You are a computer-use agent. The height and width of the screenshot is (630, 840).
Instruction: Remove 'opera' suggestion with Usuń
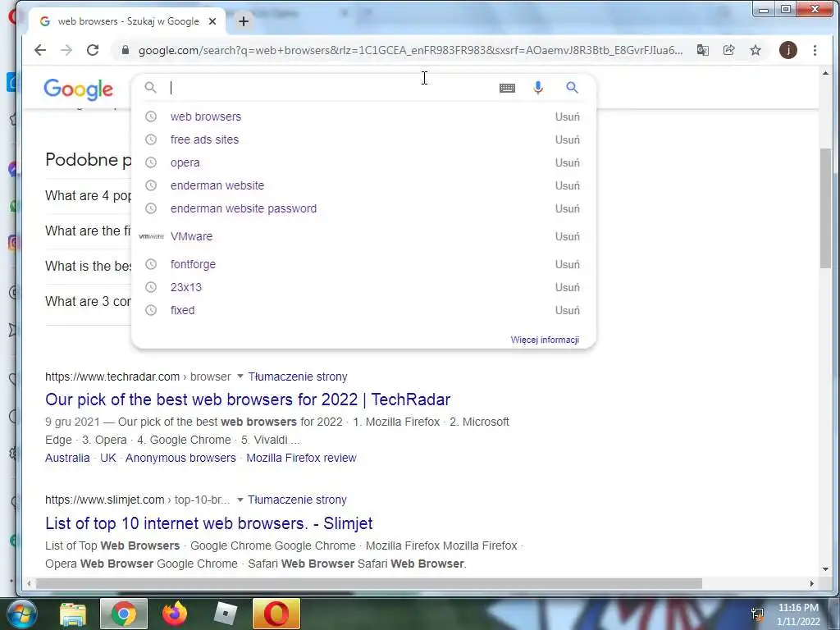(x=568, y=163)
